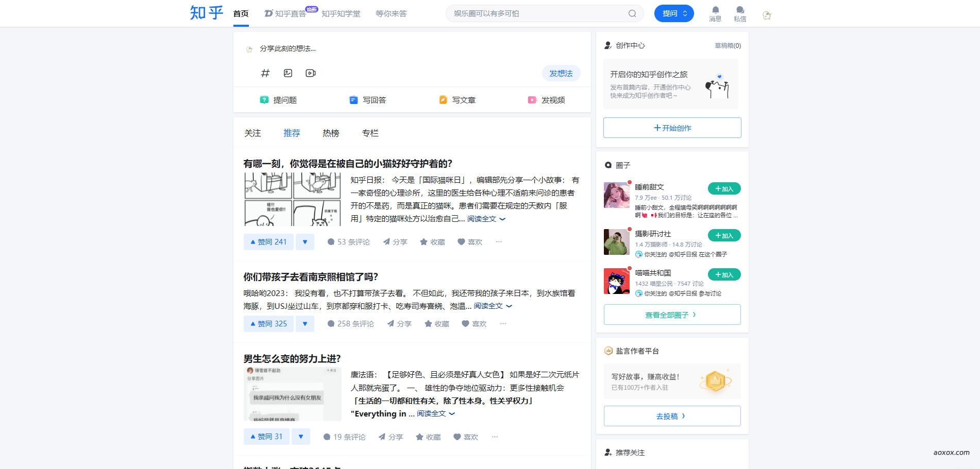Viewport: 980px width, 469px height.
Task: Open the 提问 button dropdown chevron
Action: 685,13
